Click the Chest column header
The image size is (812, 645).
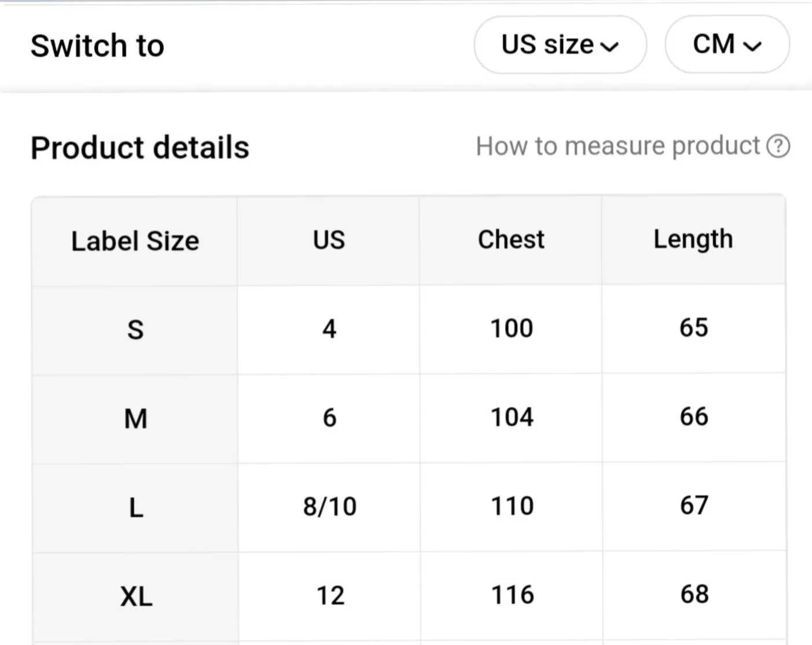point(511,239)
